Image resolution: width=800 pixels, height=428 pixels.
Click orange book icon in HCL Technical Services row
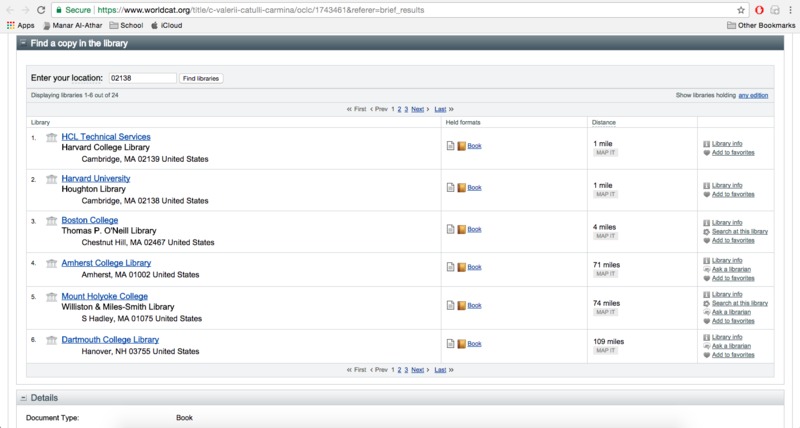461,146
